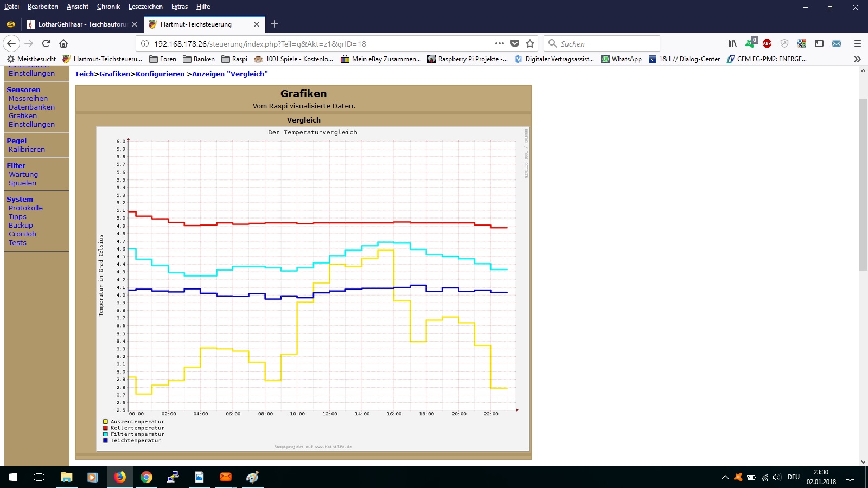
Task: Open the Firefox hamburger menu
Action: [x=857, y=43]
